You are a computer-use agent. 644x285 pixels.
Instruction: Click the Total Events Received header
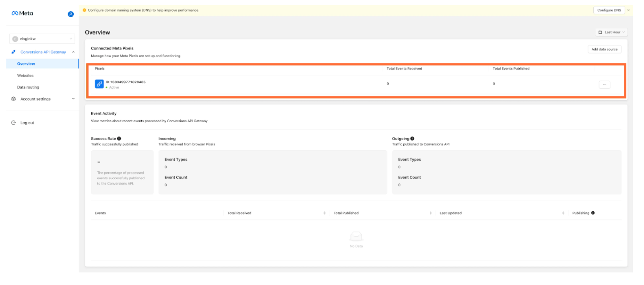click(405, 68)
